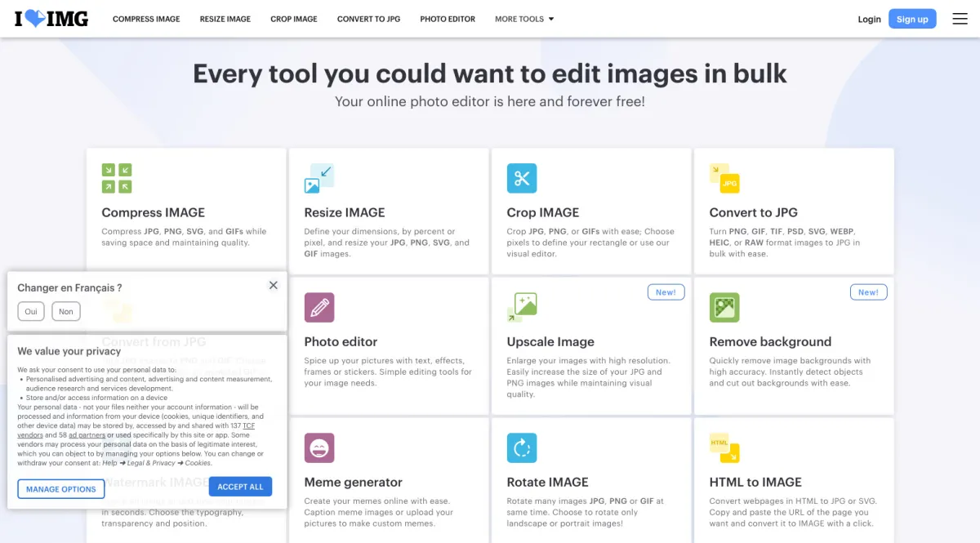980x543 pixels.
Task: Click MANAGE OPTIONS in privacy dialog
Action: click(61, 489)
